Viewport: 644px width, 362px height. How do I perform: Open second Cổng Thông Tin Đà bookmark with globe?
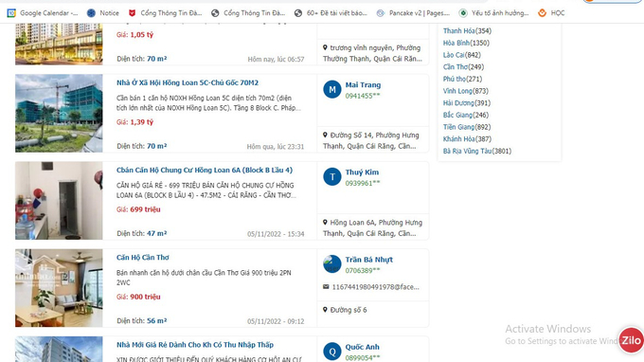(248, 13)
